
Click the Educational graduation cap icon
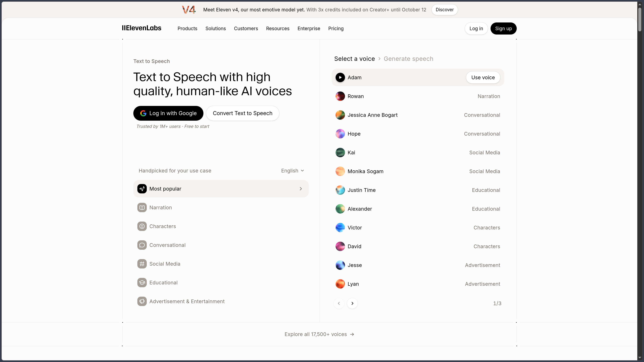pos(142,282)
